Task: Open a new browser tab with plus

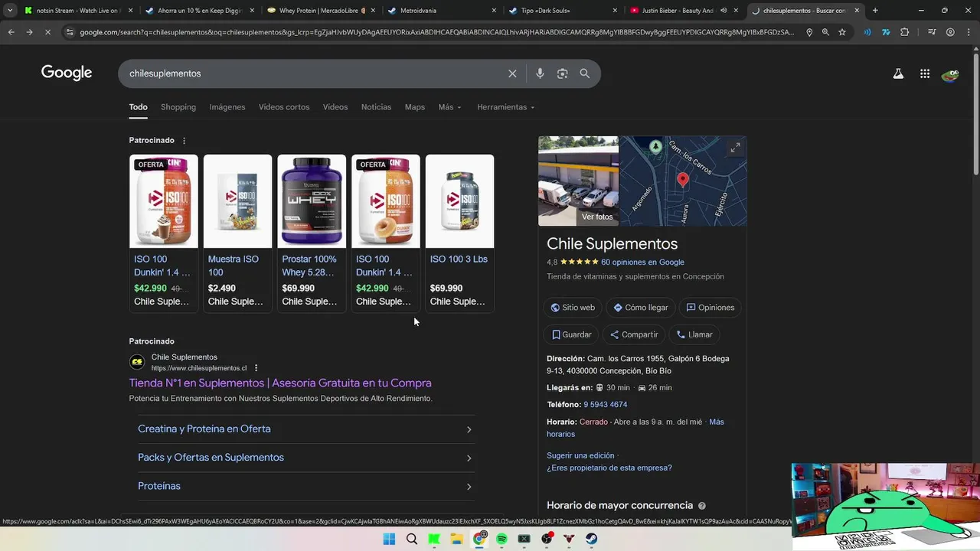Action: tap(875, 11)
